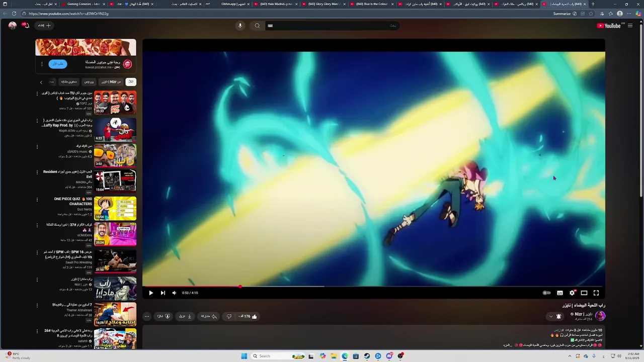Send thanks to the creator

164,316
